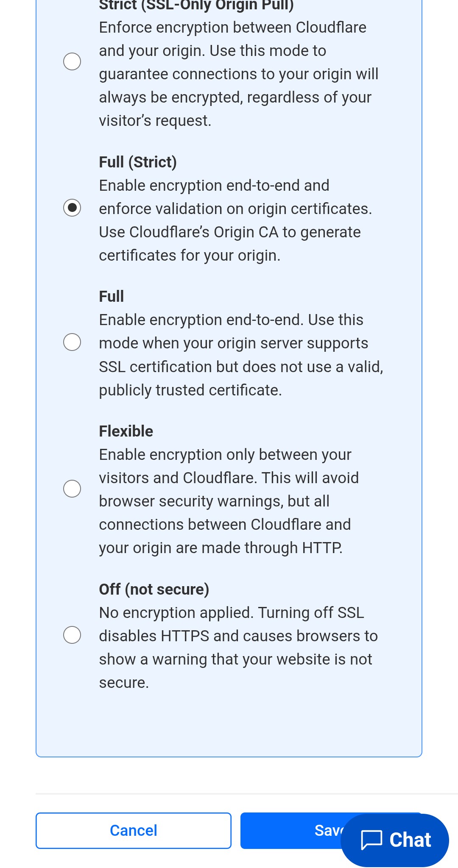Click the "Full (Strict)" option heading

coord(138,162)
